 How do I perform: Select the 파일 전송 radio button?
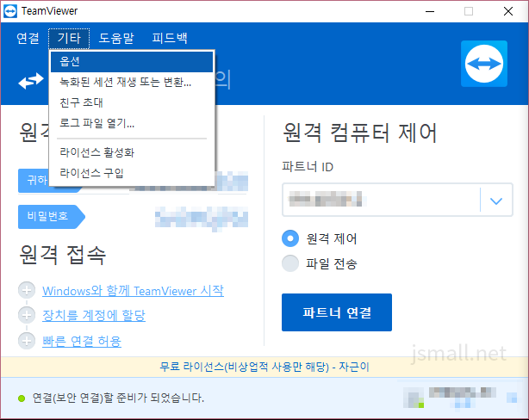click(290, 263)
